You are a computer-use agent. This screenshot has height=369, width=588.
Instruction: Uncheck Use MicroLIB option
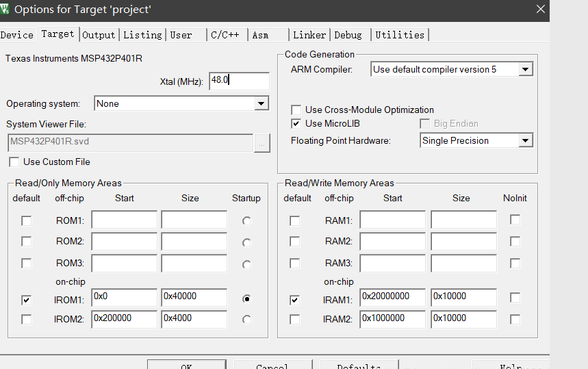click(x=296, y=123)
